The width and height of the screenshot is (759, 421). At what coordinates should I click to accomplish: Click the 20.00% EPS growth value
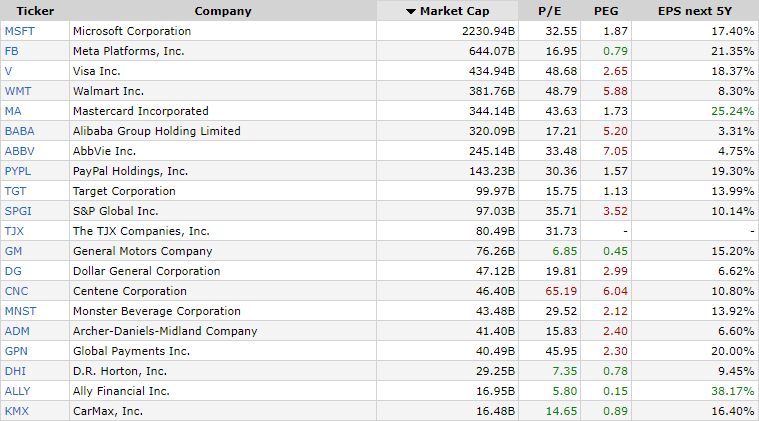[732, 351]
